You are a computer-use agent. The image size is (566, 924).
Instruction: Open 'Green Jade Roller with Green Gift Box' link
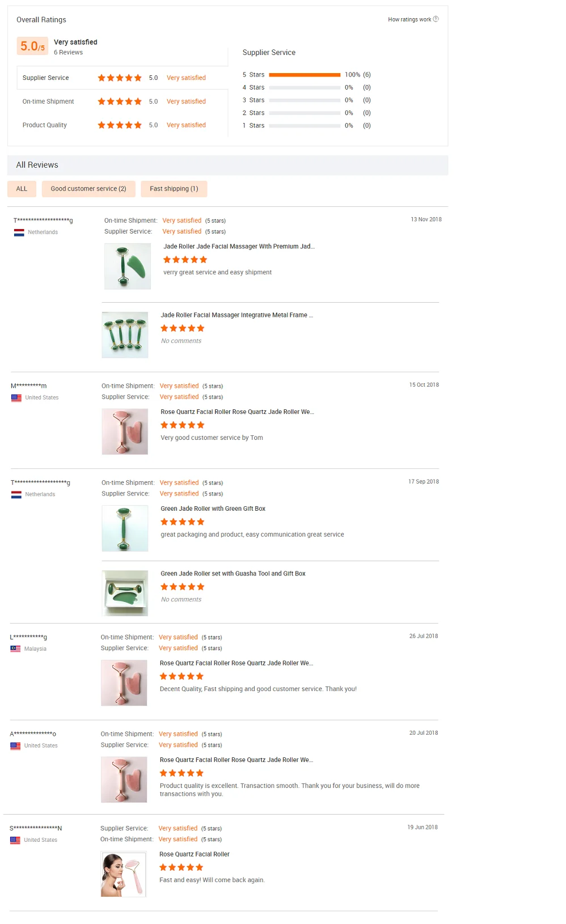pyautogui.click(x=213, y=509)
